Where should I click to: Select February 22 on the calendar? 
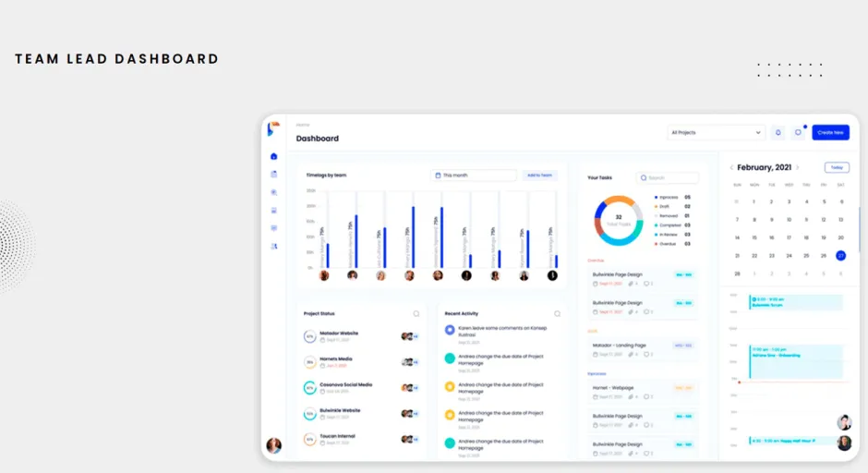click(x=754, y=256)
